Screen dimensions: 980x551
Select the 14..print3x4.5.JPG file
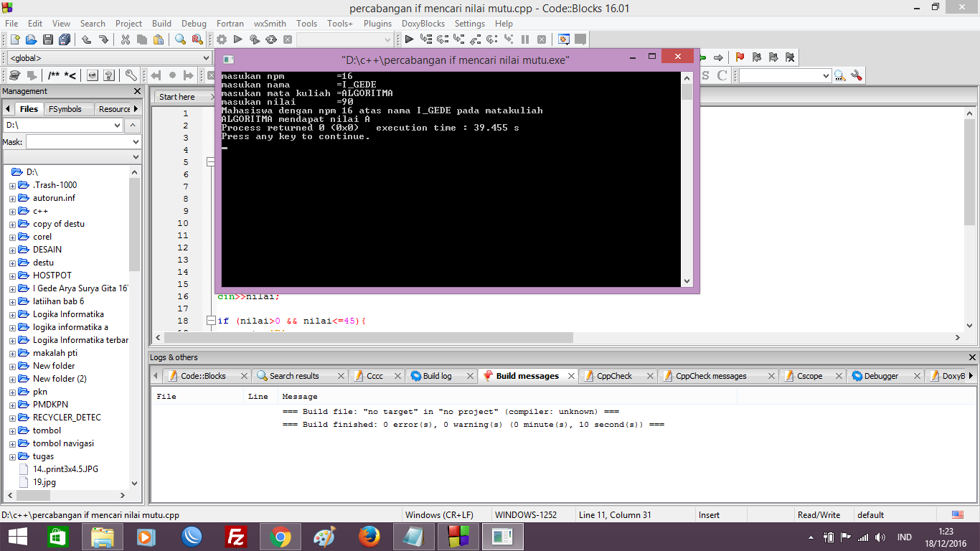pyautogui.click(x=65, y=469)
